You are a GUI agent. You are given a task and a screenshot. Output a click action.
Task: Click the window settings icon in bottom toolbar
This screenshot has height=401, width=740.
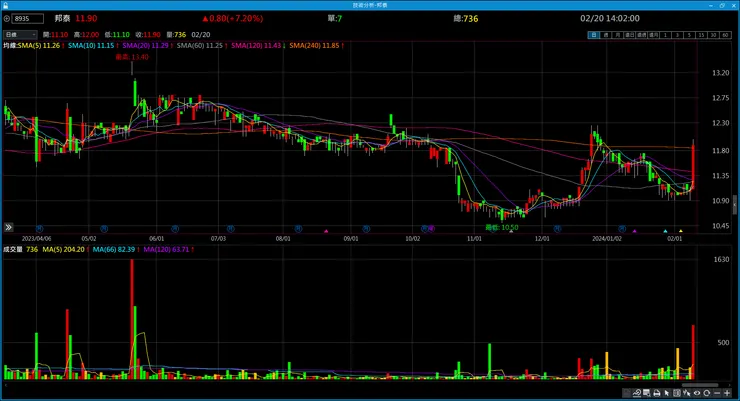point(647,393)
